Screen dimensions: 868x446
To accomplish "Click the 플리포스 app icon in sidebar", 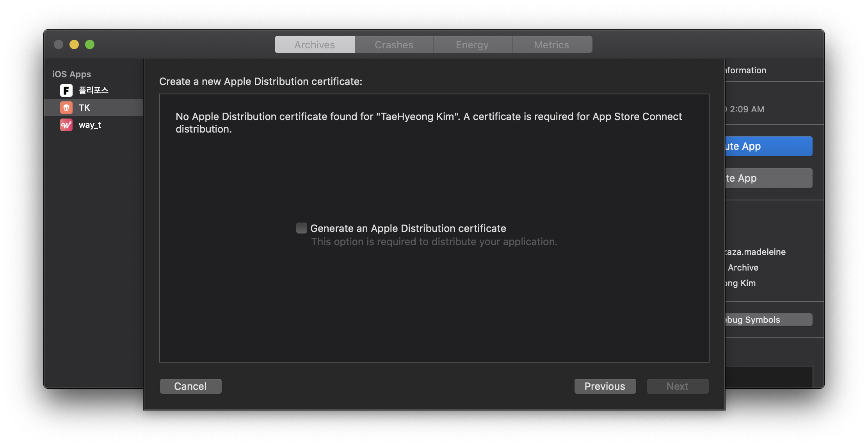I will 66,90.
